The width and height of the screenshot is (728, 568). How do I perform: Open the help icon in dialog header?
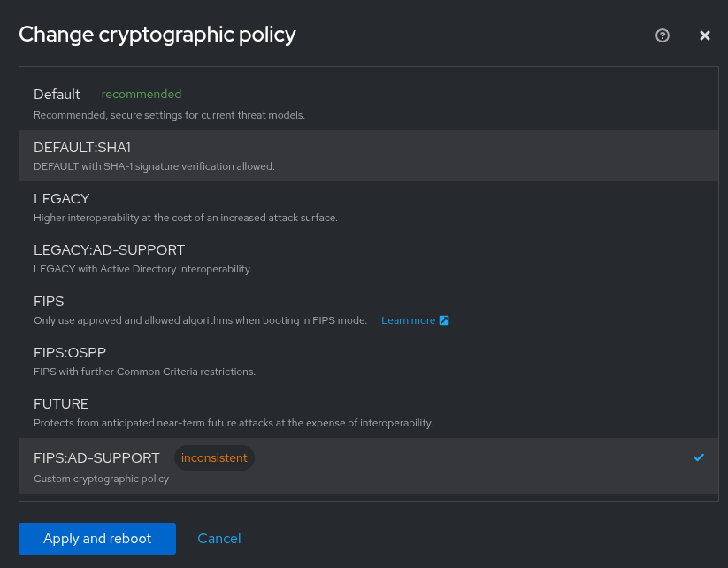(x=663, y=35)
